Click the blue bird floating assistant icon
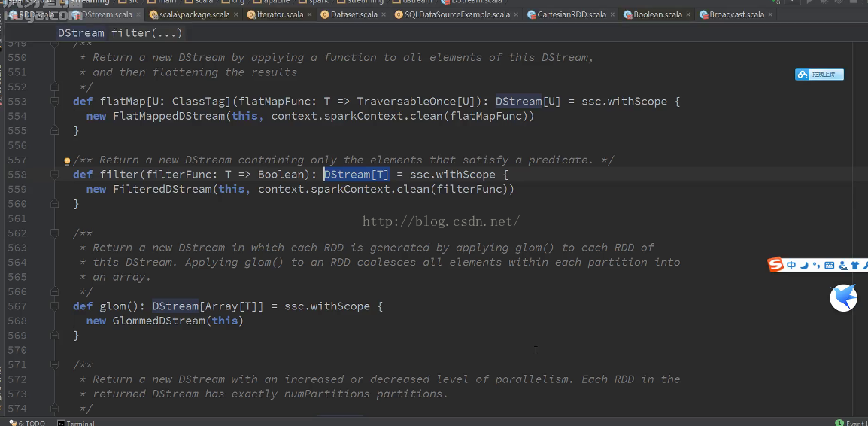 (x=844, y=298)
